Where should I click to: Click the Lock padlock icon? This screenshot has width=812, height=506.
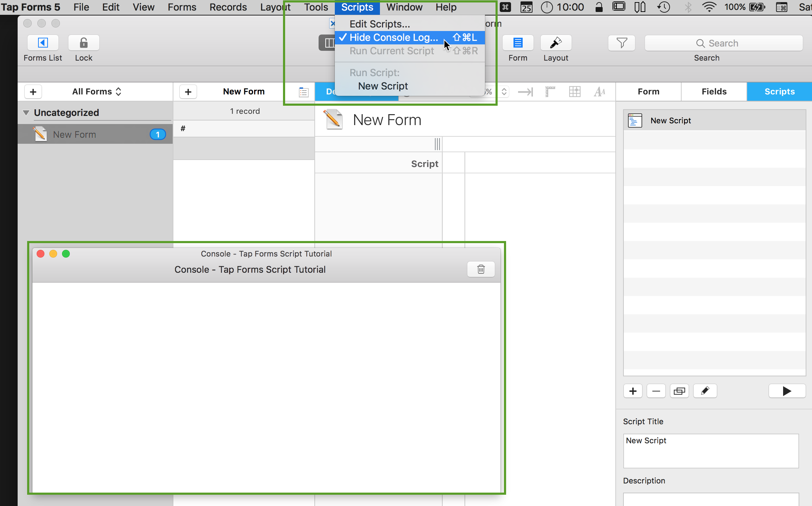(84, 43)
